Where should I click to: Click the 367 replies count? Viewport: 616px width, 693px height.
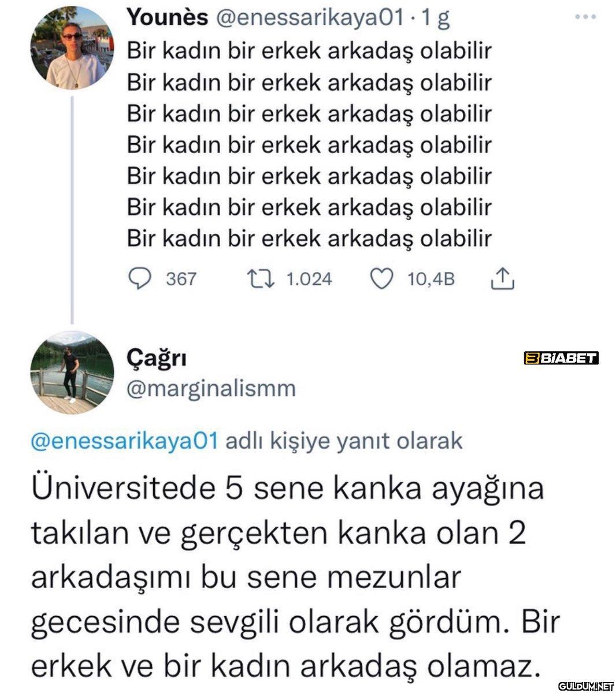pos(181,280)
